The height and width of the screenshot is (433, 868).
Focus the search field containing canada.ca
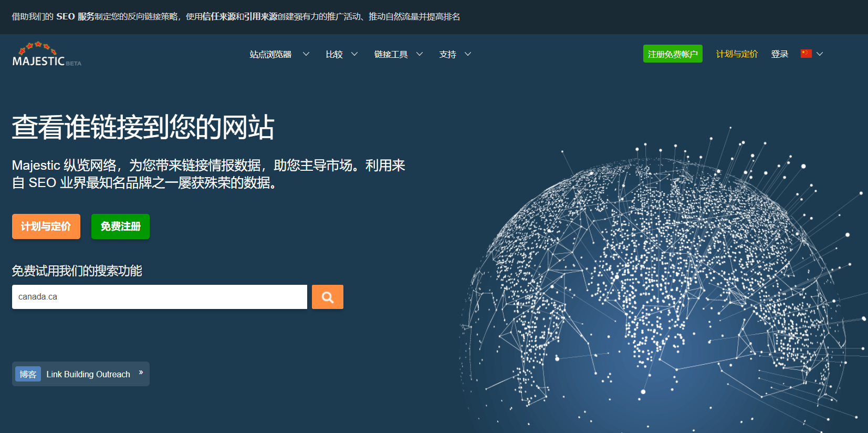pyautogui.click(x=160, y=297)
